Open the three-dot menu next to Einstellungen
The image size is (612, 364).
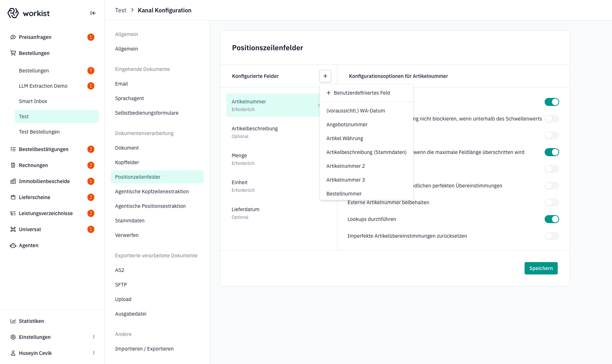pos(94,337)
